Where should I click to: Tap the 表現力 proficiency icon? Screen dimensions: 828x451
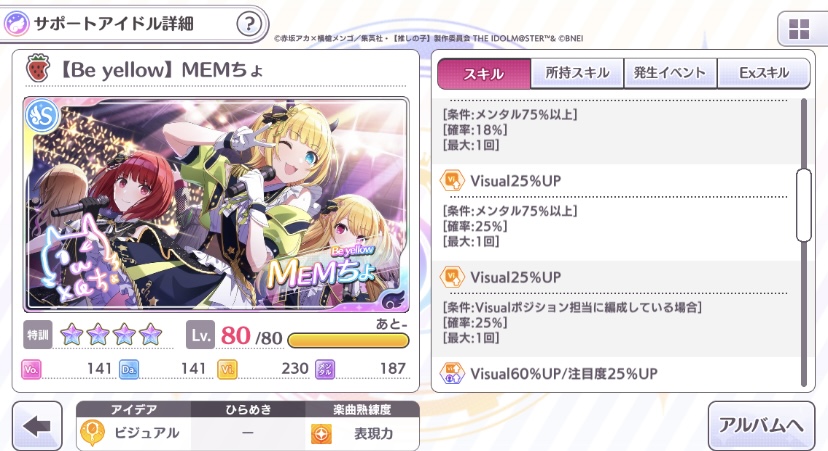pyautogui.click(x=321, y=434)
